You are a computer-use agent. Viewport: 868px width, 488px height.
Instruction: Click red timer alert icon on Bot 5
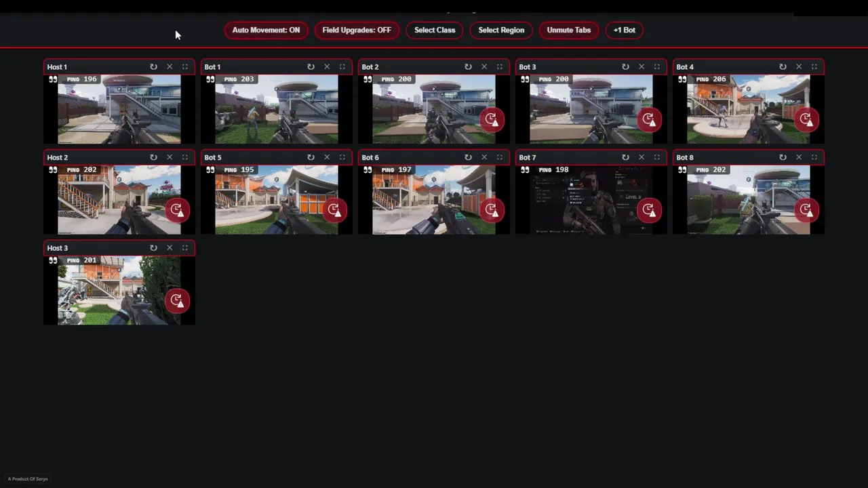pyautogui.click(x=334, y=210)
